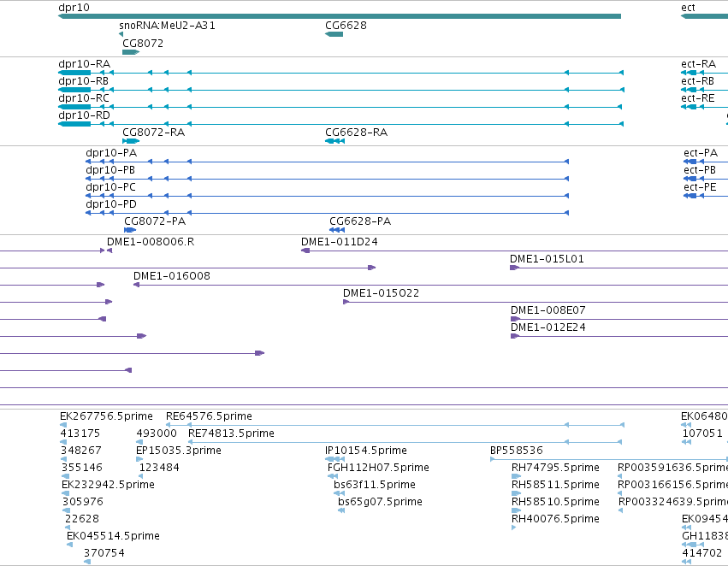Select the DME1-016O08 clone
This screenshot has width=728, height=566.
pos(430,285)
